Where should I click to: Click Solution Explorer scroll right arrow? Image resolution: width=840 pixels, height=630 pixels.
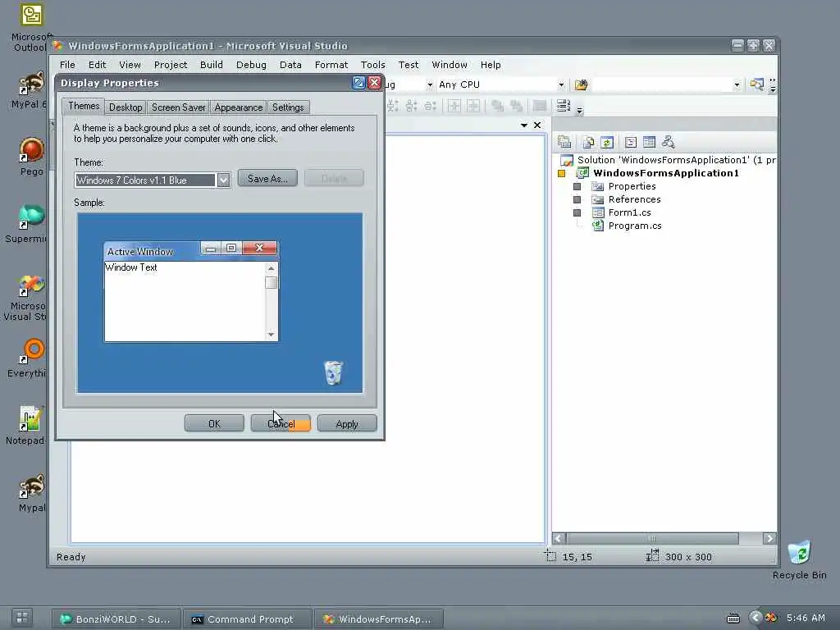click(x=769, y=538)
